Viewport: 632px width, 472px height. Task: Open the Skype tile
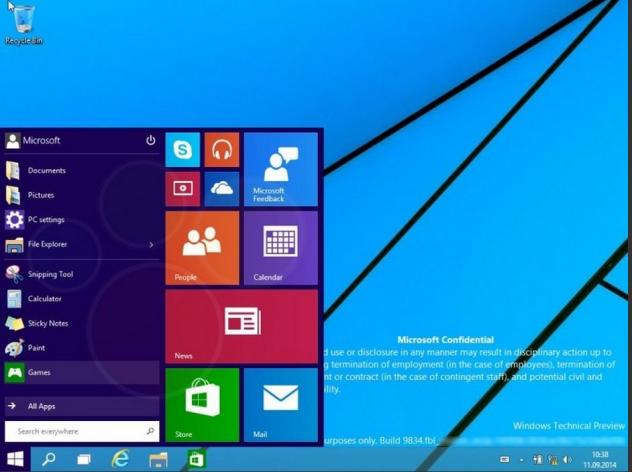tap(183, 150)
